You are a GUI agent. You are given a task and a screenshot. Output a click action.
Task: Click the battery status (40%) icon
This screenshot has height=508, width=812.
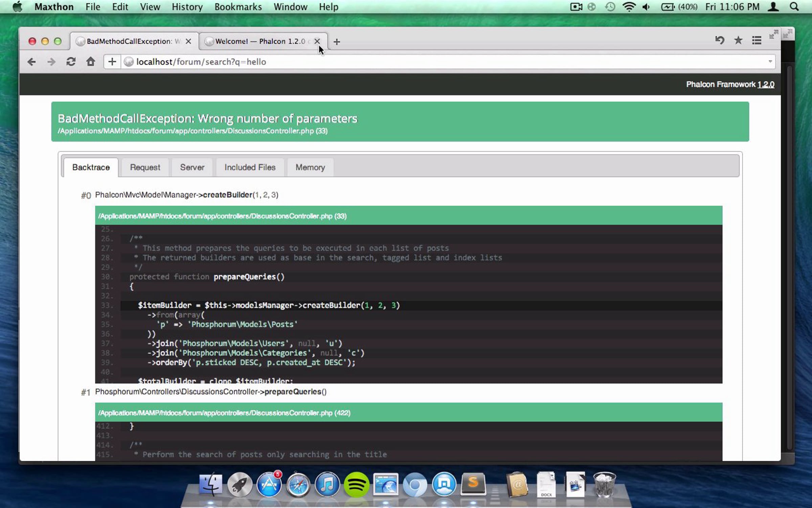(x=679, y=7)
